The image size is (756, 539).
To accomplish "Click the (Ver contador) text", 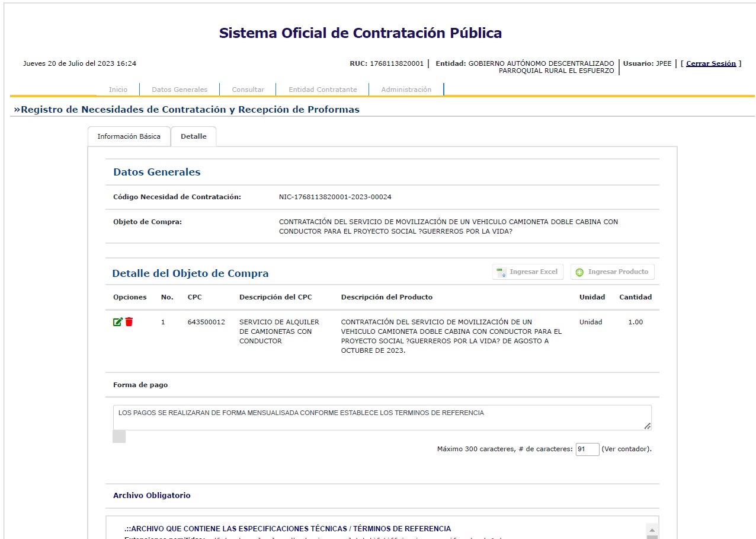I will pyautogui.click(x=626, y=449).
